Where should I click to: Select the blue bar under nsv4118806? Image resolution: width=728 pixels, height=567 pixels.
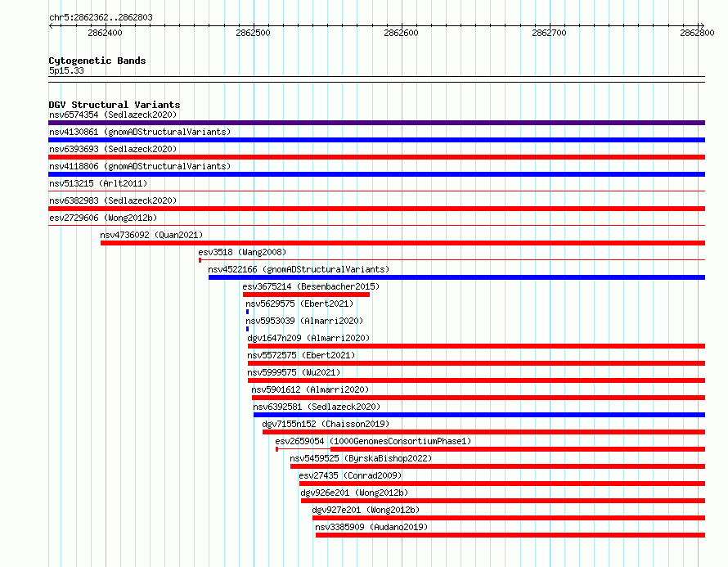pos(376,174)
